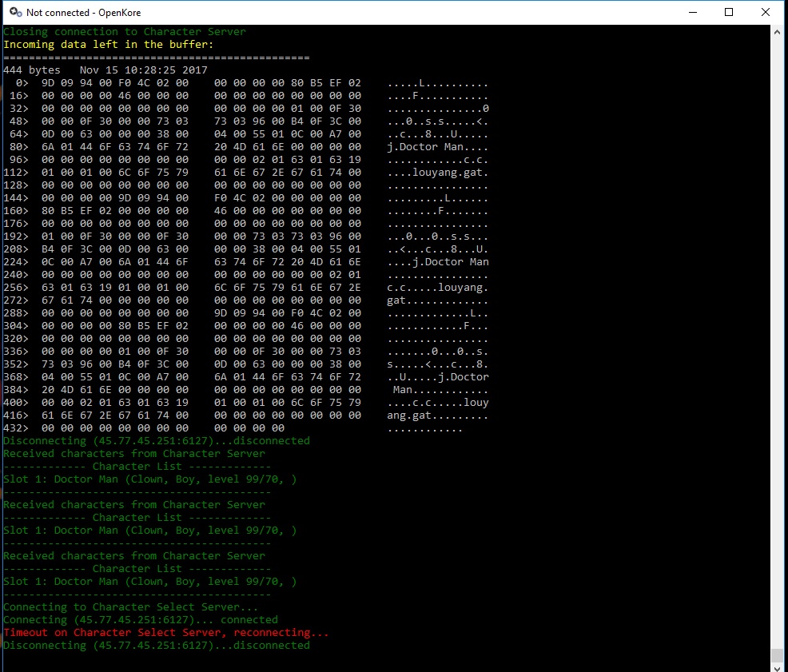
Task: Click hex dump row starting with '0>'
Action: (x=252, y=83)
